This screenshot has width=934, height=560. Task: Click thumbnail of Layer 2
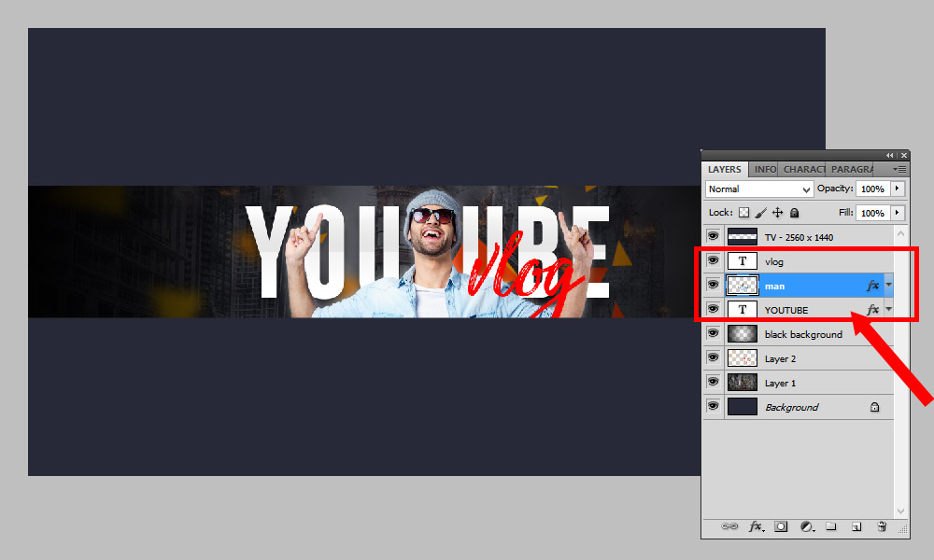743,358
